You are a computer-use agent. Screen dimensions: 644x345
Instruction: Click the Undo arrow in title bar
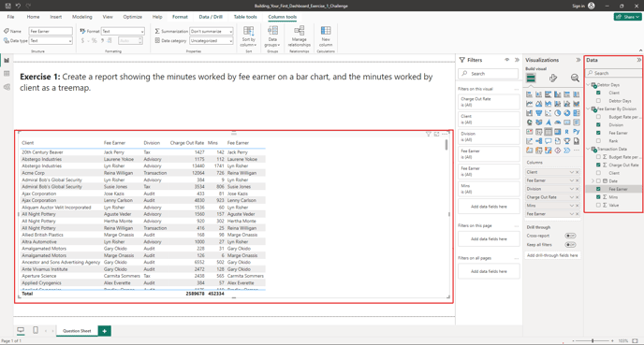point(18,6)
